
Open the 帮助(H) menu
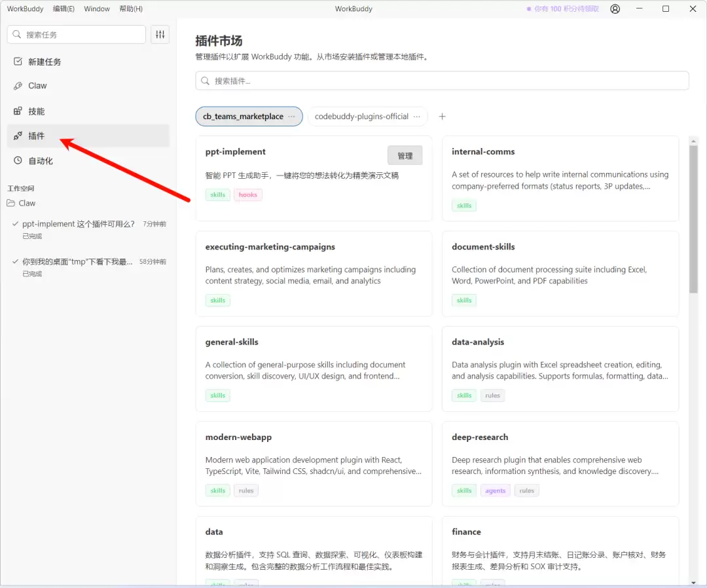tap(131, 9)
